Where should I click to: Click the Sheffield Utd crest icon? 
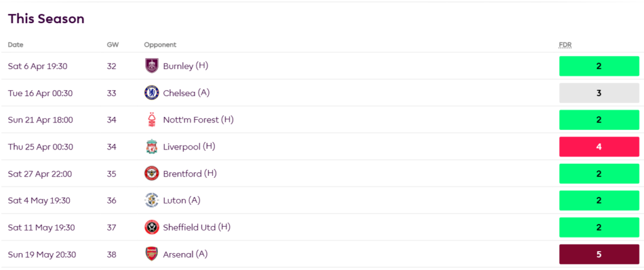pyautogui.click(x=151, y=227)
